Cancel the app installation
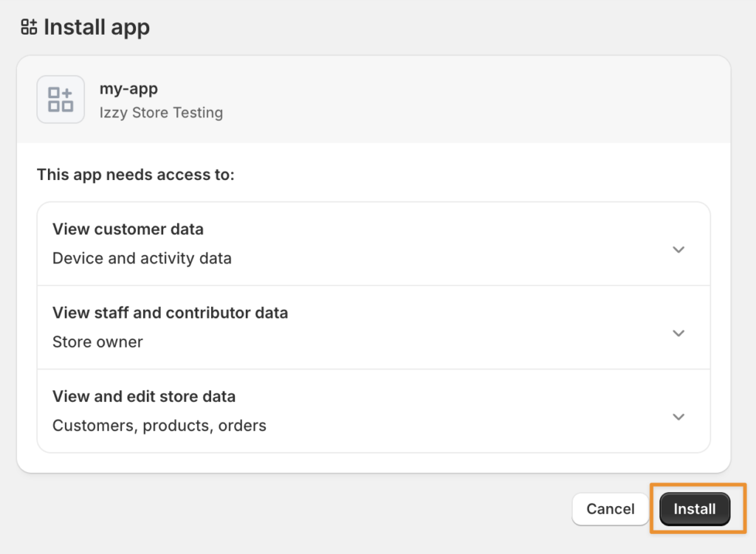Screen dimensions: 756x554 (x=611, y=509)
